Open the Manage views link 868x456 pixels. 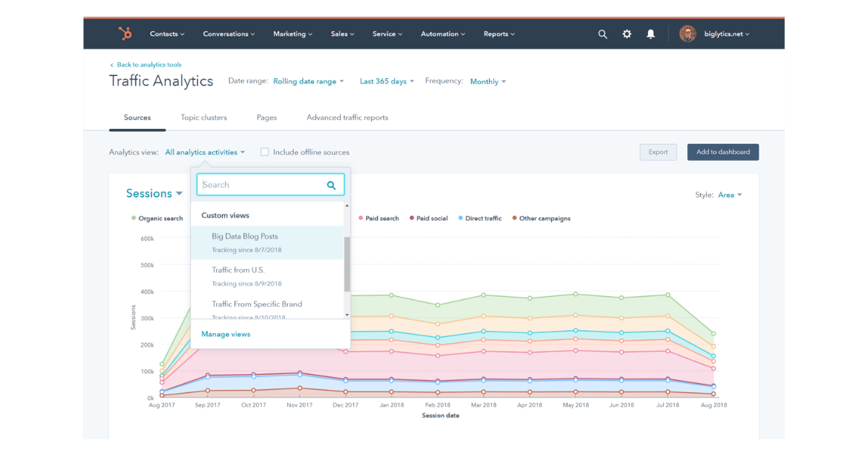[x=226, y=334]
